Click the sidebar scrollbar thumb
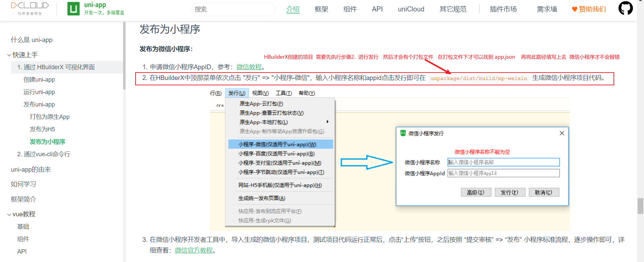 point(124,55)
